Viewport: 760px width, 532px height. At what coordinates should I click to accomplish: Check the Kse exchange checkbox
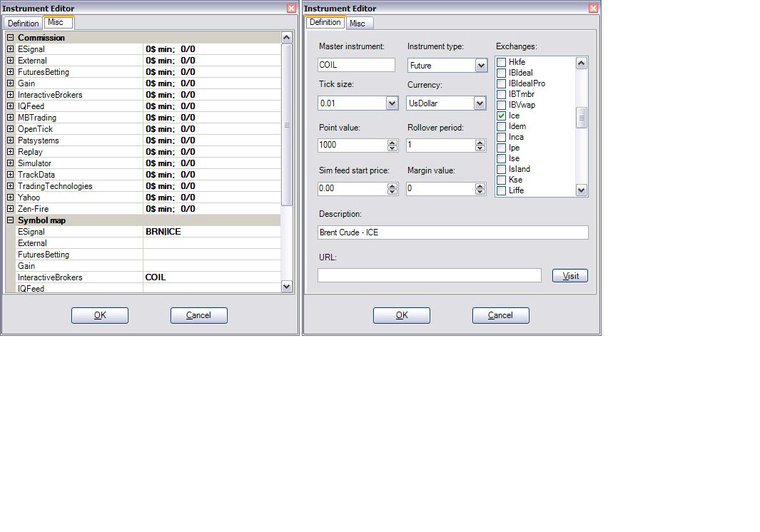[502, 180]
